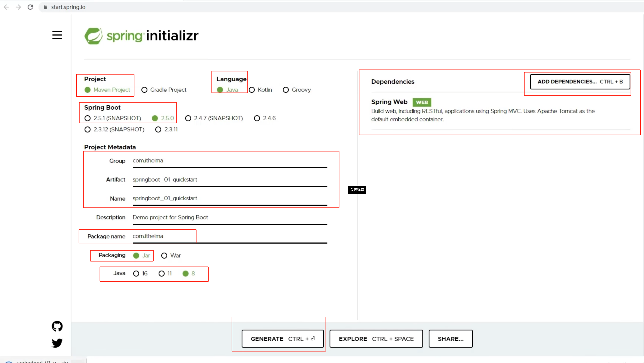This screenshot has width=644, height=363.
Task: Click the Dependencies heading
Action: [x=392, y=82]
